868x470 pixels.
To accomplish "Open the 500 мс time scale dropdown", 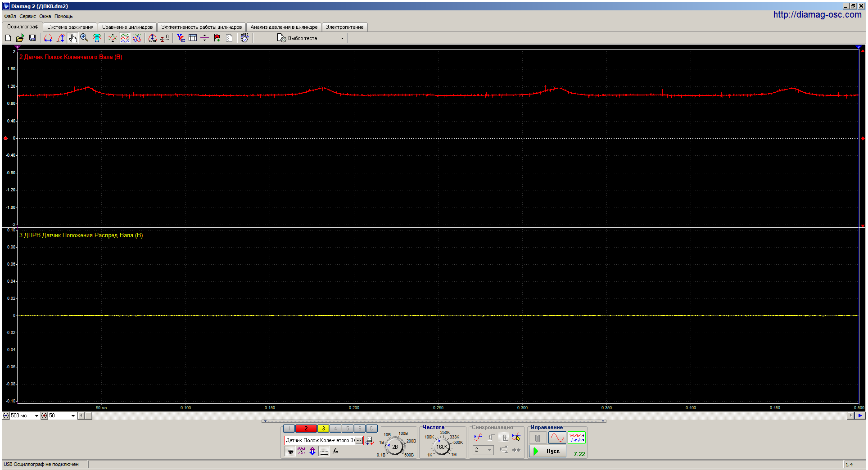I will tap(36, 416).
